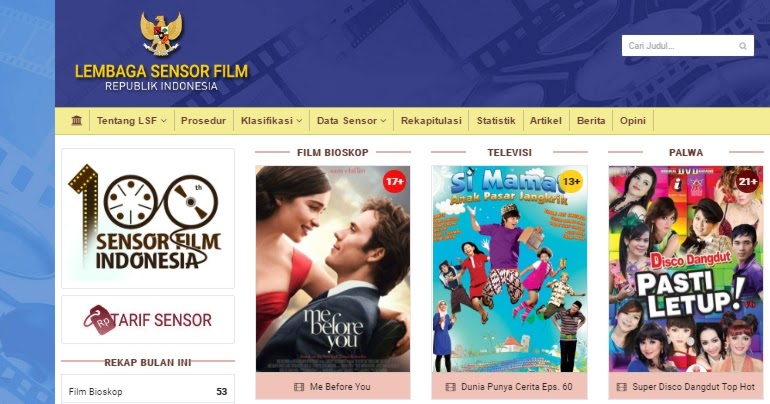Open the Rekapitulasi menu item
The height and width of the screenshot is (404, 770).
[x=431, y=121]
